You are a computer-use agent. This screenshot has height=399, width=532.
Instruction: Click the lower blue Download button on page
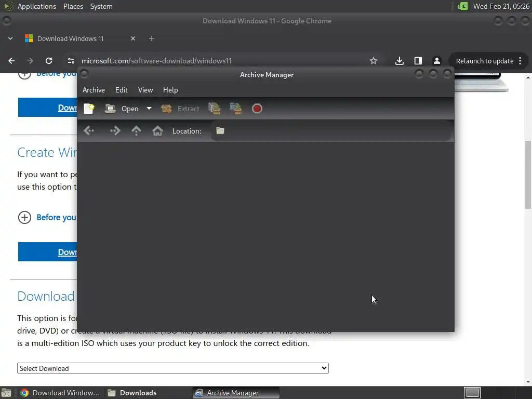click(47, 252)
